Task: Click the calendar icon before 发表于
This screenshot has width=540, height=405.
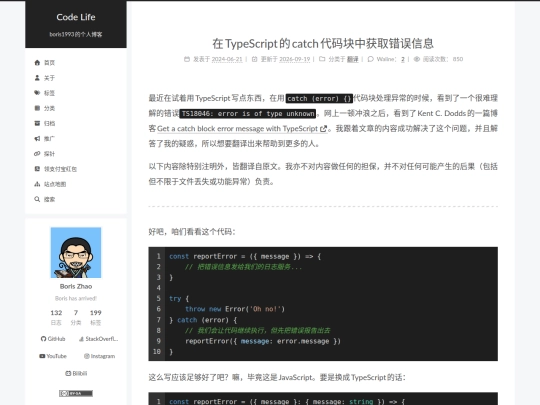Action: click(187, 59)
